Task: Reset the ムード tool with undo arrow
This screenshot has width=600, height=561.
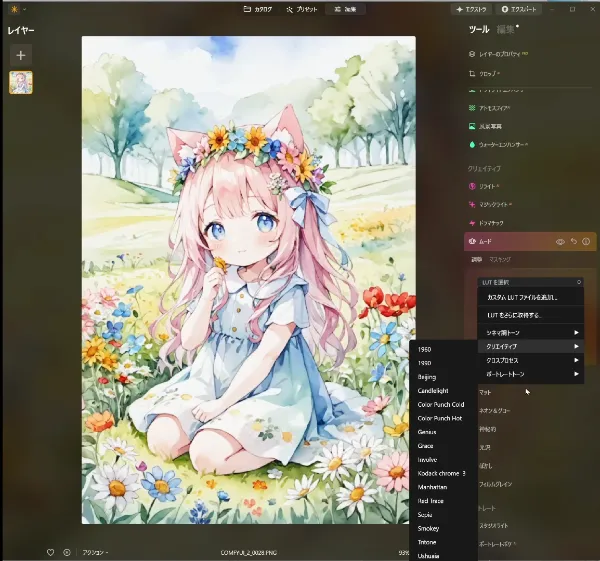Action: tap(574, 241)
